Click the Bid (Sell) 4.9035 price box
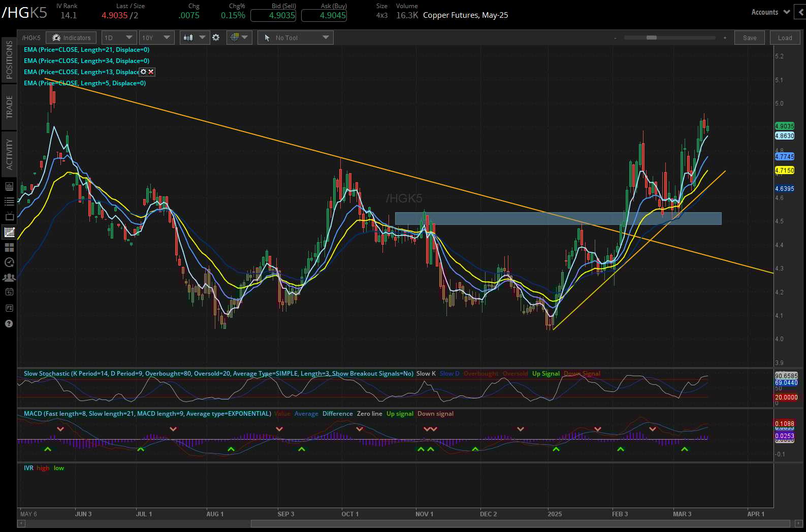 [274, 15]
